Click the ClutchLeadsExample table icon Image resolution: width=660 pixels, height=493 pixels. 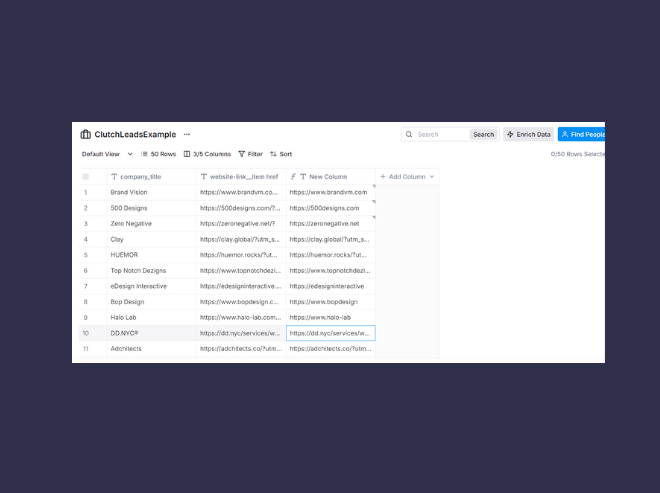85,134
